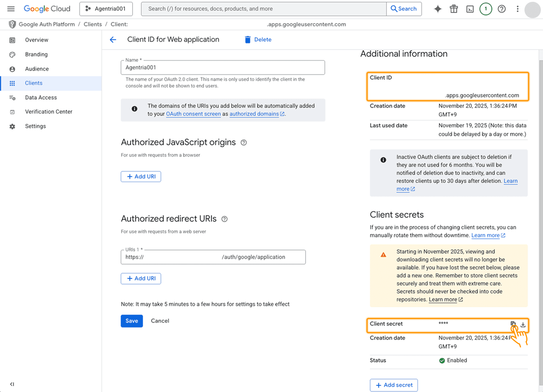Open the OAuth consent screen link

coord(194,114)
